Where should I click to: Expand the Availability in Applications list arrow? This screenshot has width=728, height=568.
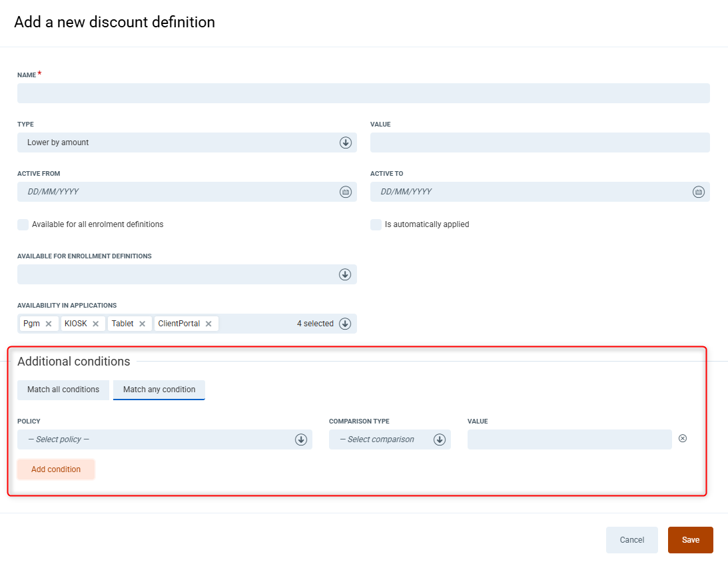tap(345, 324)
